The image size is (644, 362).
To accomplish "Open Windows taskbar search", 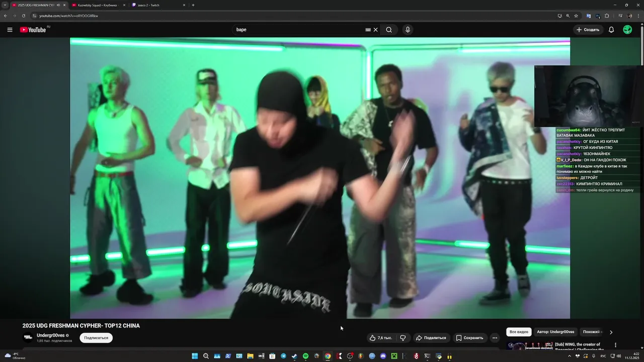I will point(206,356).
